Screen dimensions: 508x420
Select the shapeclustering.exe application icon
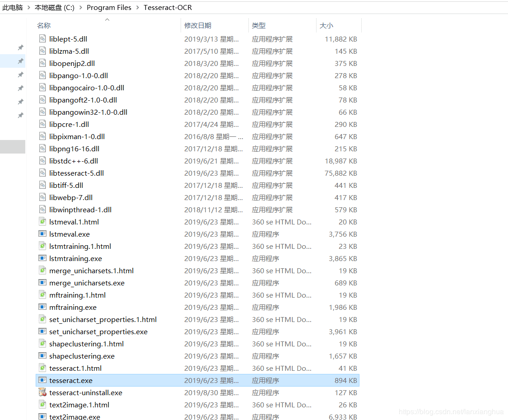coord(42,356)
